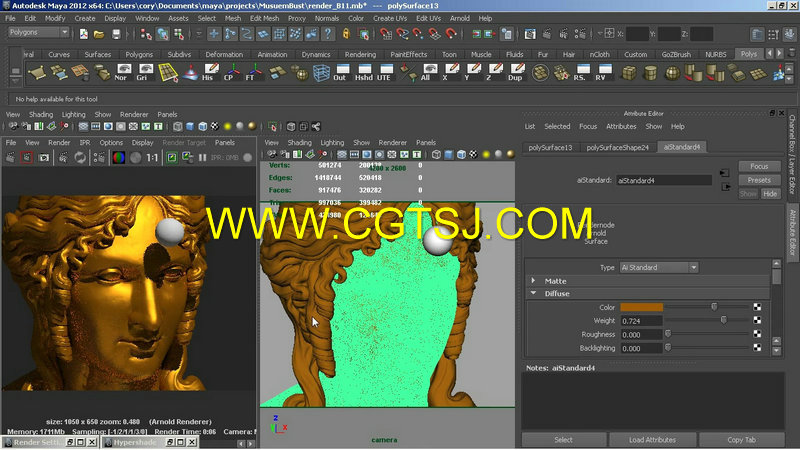The height and width of the screenshot is (450, 800).
Task: Click the Select button at bottom
Action: (563, 440)
